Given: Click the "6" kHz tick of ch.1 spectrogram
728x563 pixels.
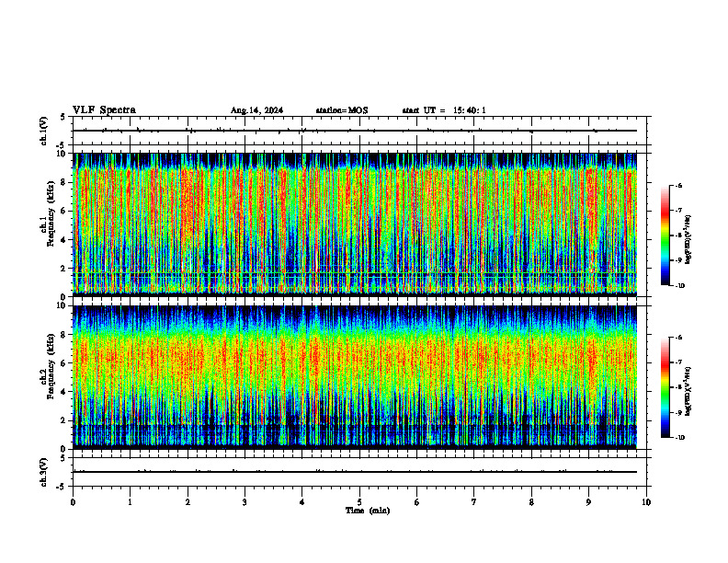Looking at the screenshot, I should pos(64,211).
